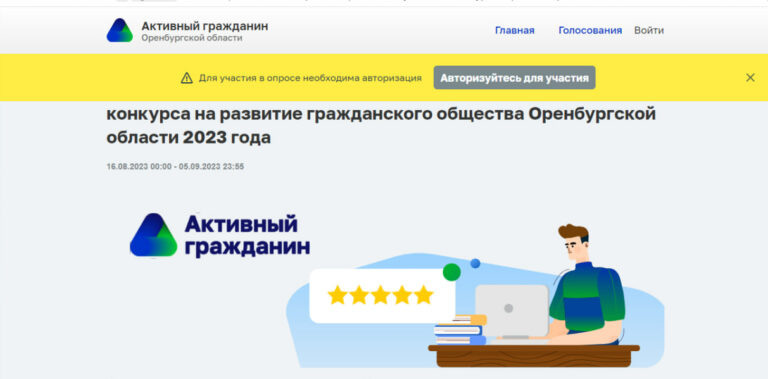
Task: Click the Авторизуйтесь для участия button
Action: click(514, 78)
